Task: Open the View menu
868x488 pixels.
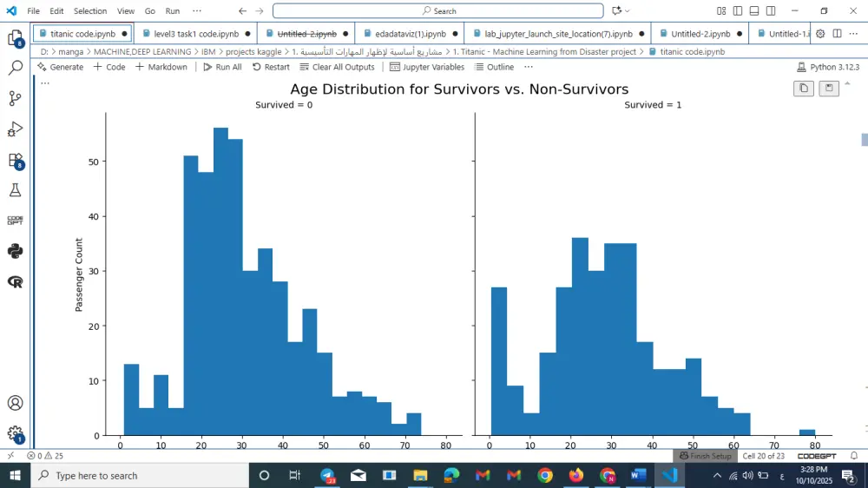Action: (126, 10)
